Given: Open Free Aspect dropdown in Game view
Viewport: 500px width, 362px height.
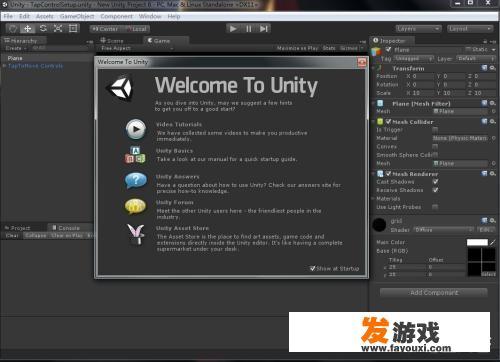Looking at the screenshot, I should point(137,48).
